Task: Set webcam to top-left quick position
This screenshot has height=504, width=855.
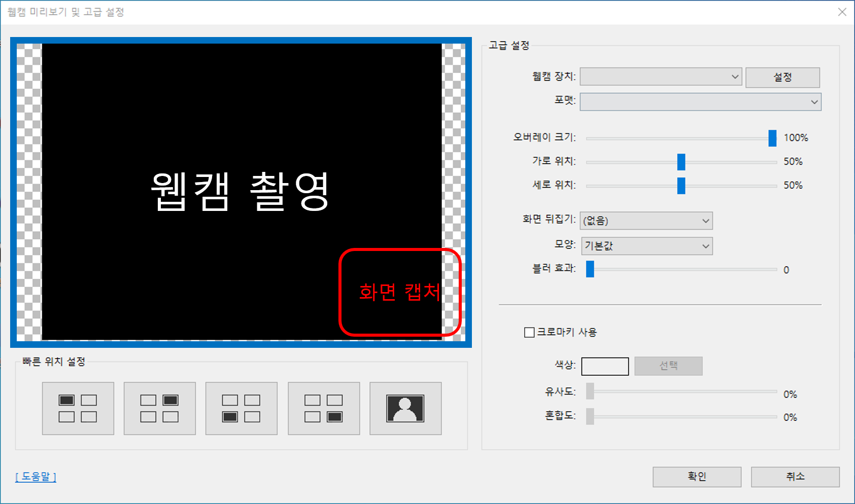Action: 78,409
